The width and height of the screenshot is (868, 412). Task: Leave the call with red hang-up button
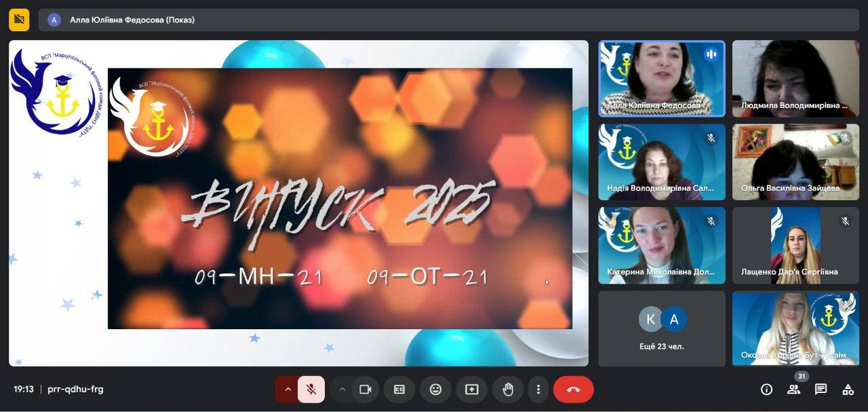tap(573, 390)
